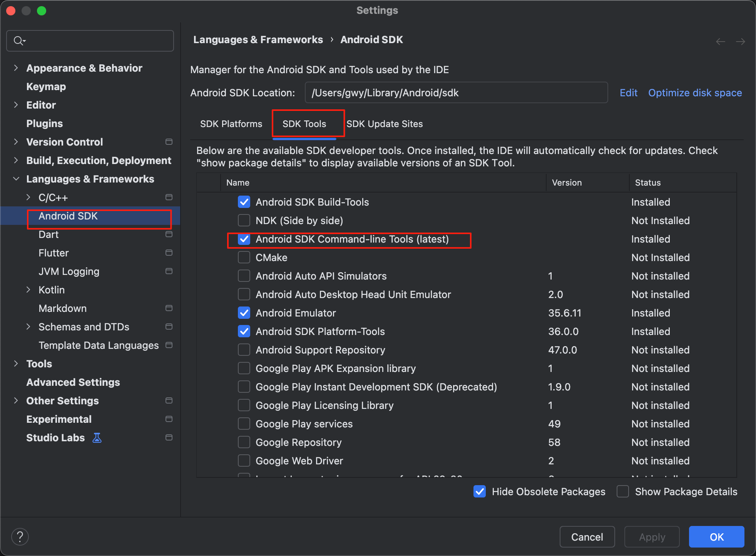This screenshot has width=756, height=556.
Task: Click the Name column header
Action: [383, 183]
